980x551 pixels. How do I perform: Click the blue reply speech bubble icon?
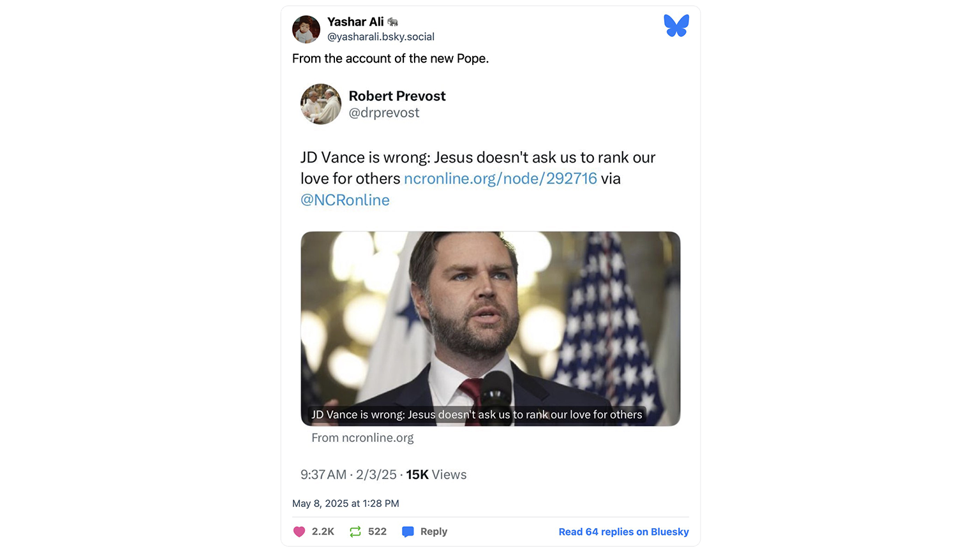(x=408, y=532)
